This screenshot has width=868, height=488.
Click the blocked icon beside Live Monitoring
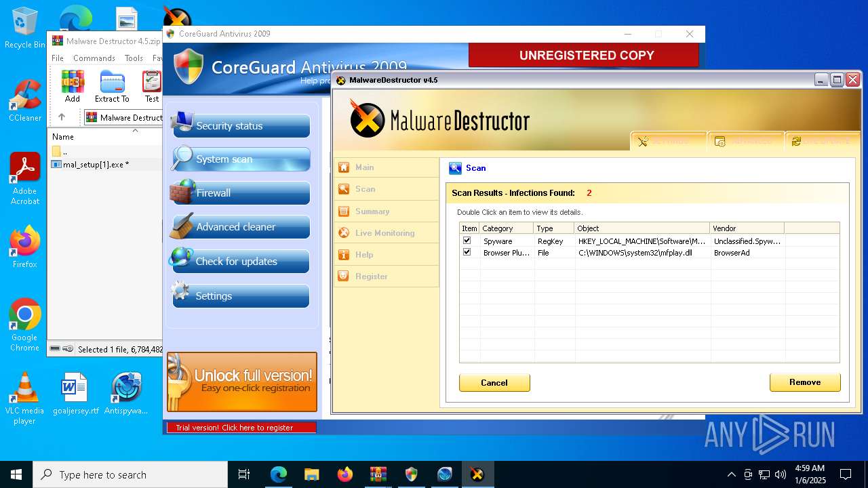point(344,233)
